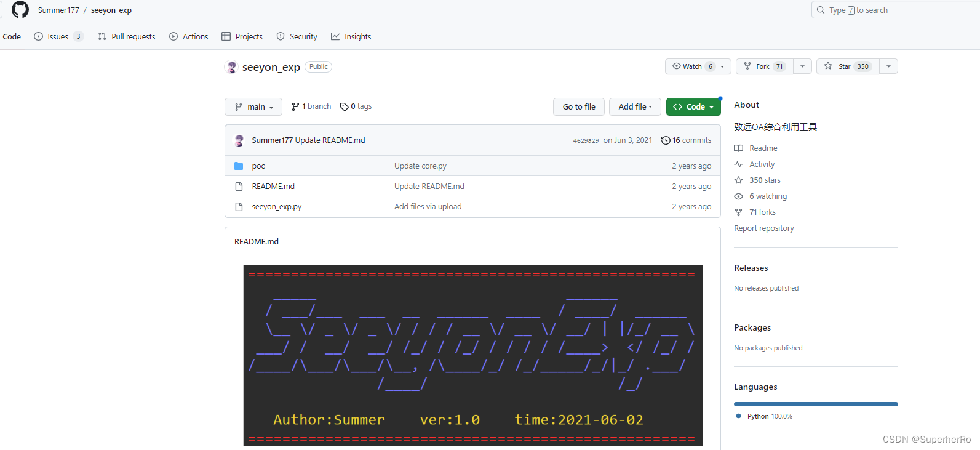980x450 pixels.
Task: Click the 2 years ago timestamp for poc
Action: tap(691, 166)
